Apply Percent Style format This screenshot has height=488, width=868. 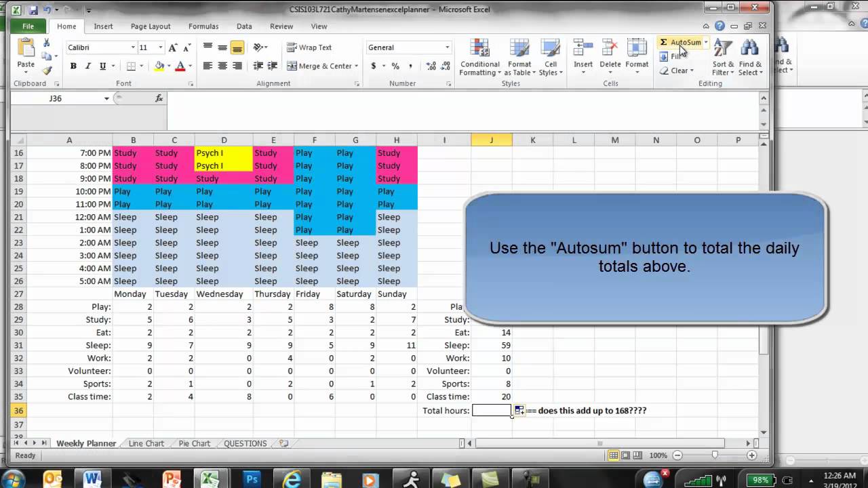point(395,66)
